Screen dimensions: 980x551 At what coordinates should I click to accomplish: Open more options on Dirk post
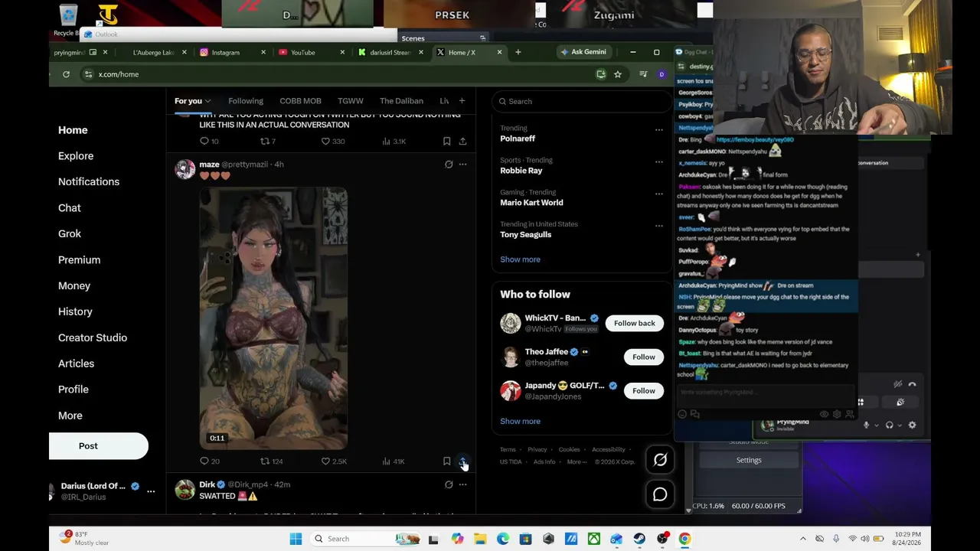[462, 484]
